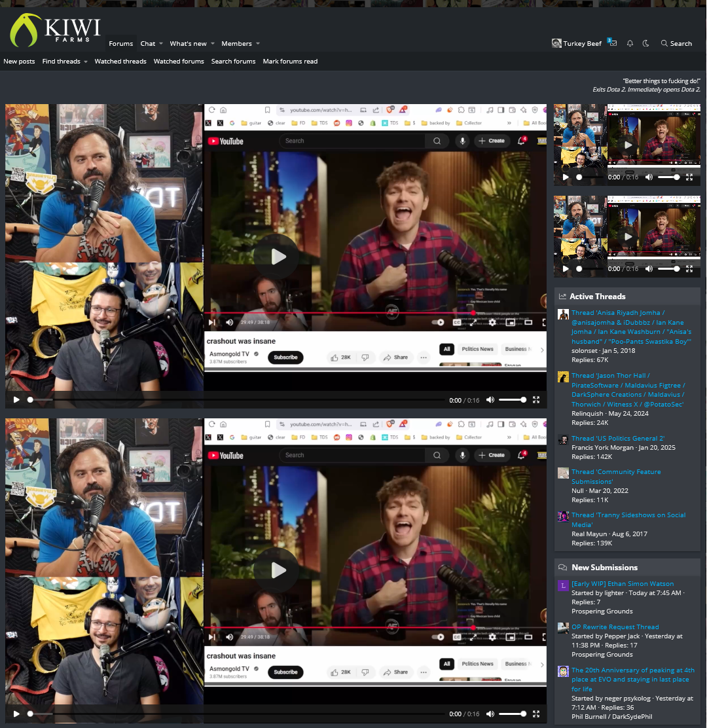This screenshot has width=707, height=728.
Task: Open the Active Threads widget heading
Action: pyautogui.click(x=598, y=296)
